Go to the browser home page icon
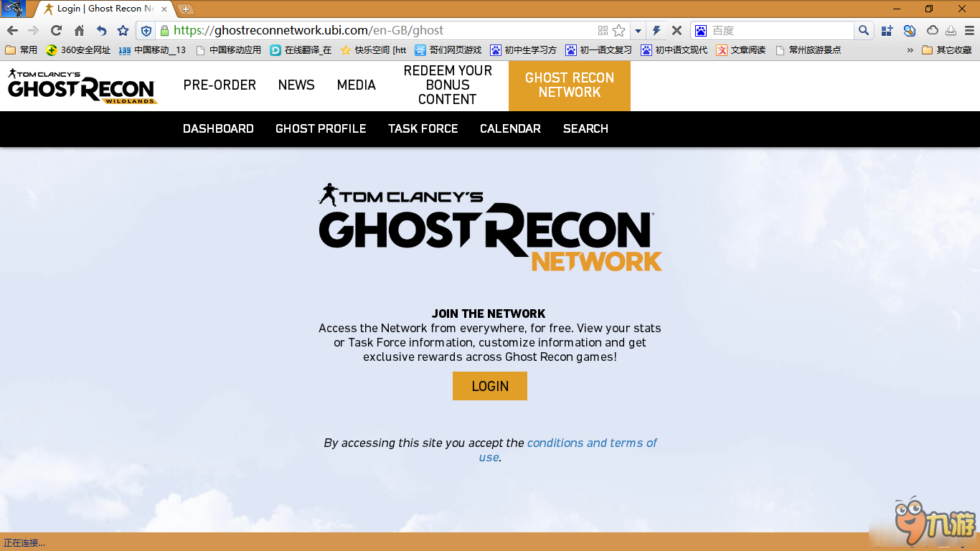980x551 pixels. (79, 31)
